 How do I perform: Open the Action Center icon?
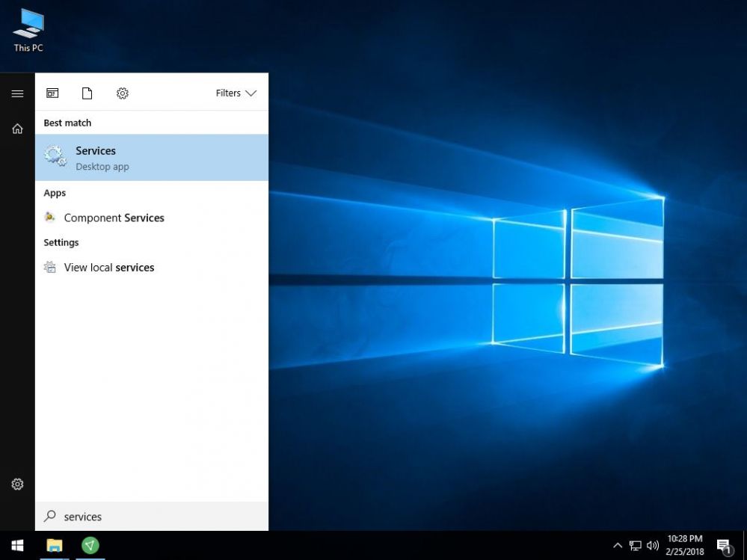[723, 545]
